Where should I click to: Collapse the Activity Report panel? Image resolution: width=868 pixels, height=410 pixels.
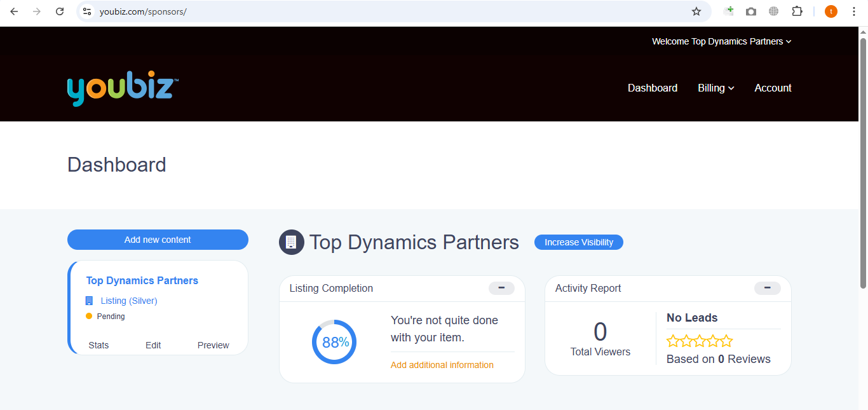click(767, 288)
